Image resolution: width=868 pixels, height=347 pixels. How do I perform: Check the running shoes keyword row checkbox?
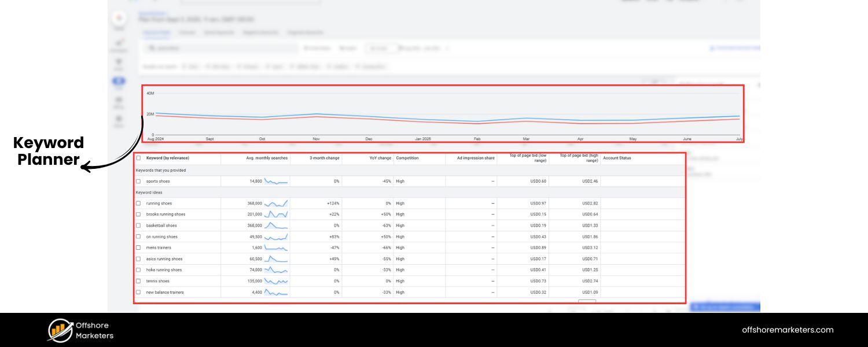138,203
